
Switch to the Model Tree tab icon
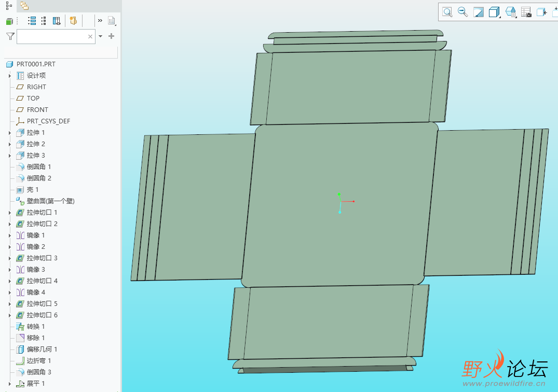pyautogui.click(x=9, y=6)
